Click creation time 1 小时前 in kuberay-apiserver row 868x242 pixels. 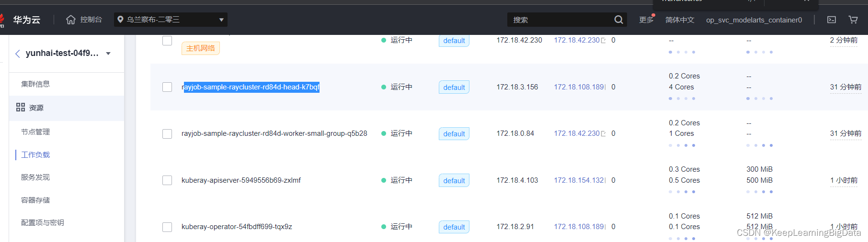click(x=844, y=180)
